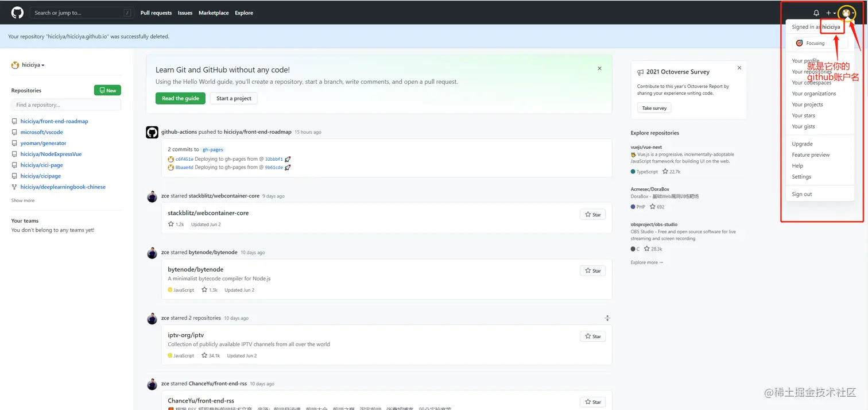
Task: Click the user avatar menu
Action: (x=846, y=13)
